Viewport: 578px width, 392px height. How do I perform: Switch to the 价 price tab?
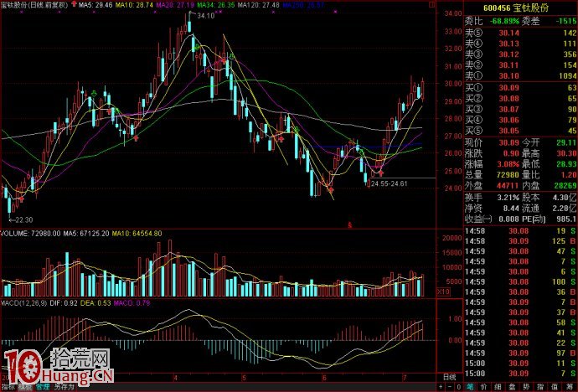[x=484, y=387]
